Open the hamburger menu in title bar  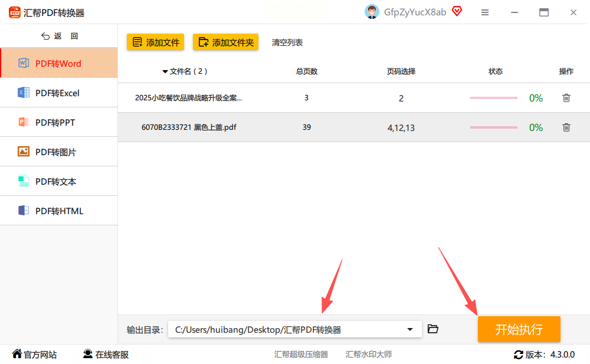coord(485,12)
